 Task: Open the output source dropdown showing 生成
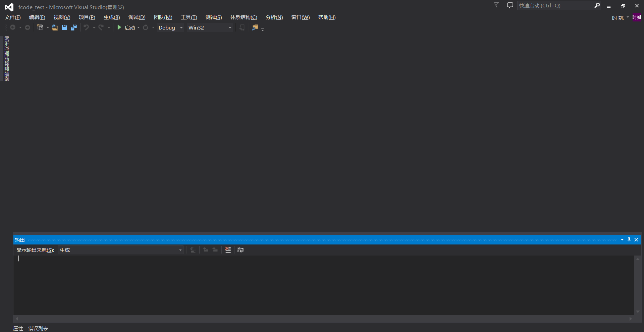pos(121,250)
